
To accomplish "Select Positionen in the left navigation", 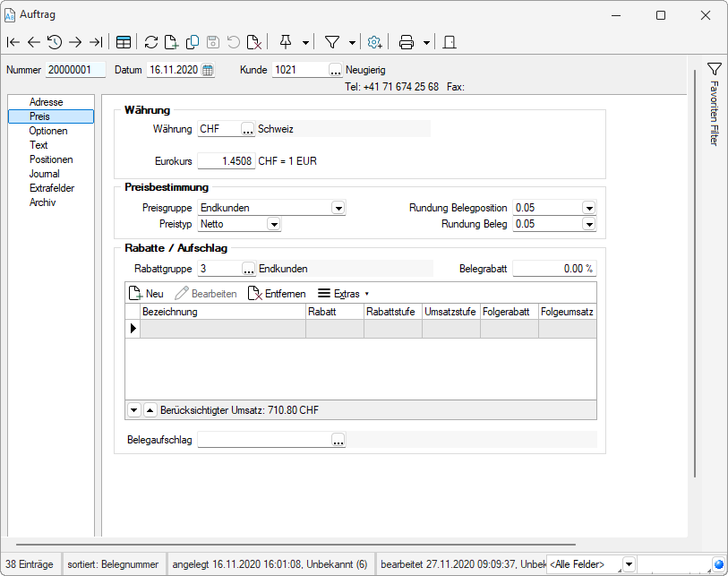I will (51, 159).
